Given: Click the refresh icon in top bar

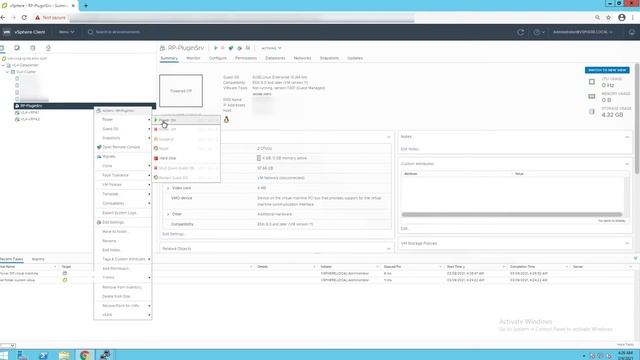Looking at the screenshot, I should (520, 32).
